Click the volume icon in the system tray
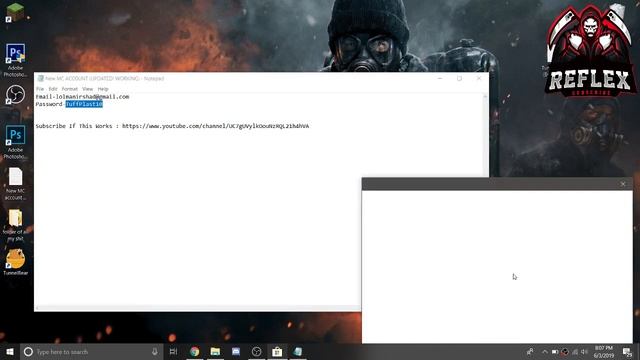Screen dimensions: 640x360 tap(584, 352)
